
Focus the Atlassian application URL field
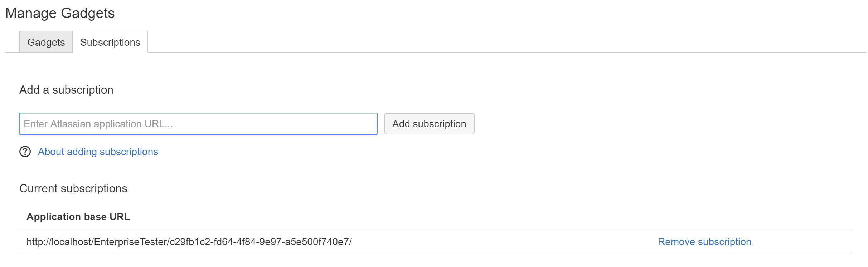click(198, 124)
